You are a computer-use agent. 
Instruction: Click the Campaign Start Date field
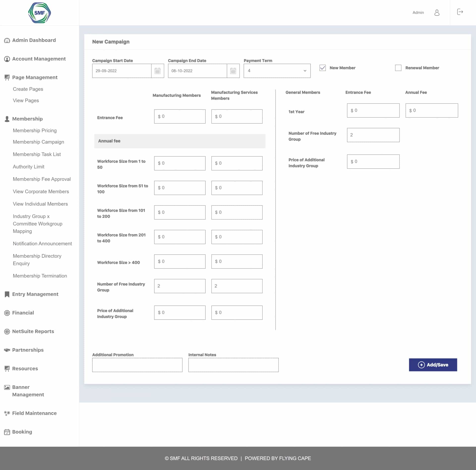[122, 71]
